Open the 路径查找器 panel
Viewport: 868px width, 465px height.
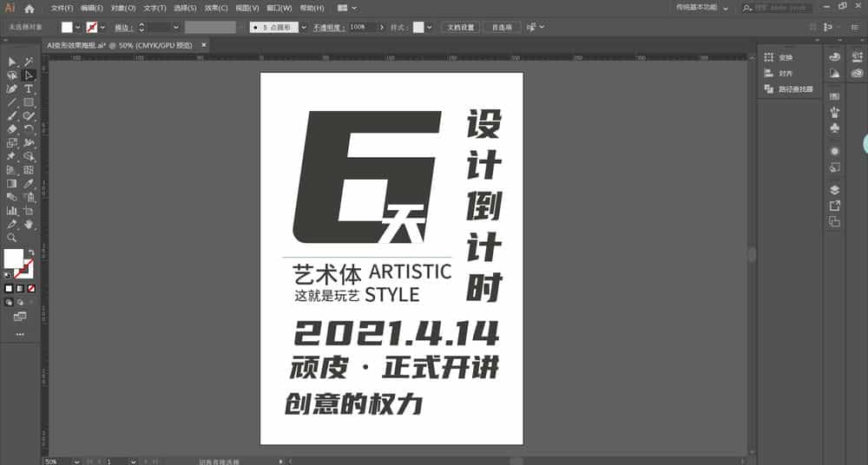pyautogui.click(x=789, y=89)
